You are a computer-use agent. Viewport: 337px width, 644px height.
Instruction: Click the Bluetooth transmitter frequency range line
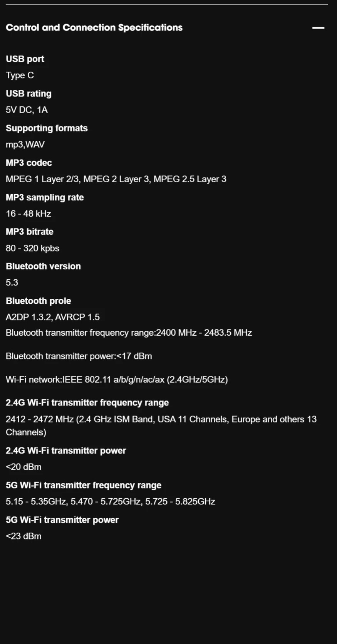(129, 333)
